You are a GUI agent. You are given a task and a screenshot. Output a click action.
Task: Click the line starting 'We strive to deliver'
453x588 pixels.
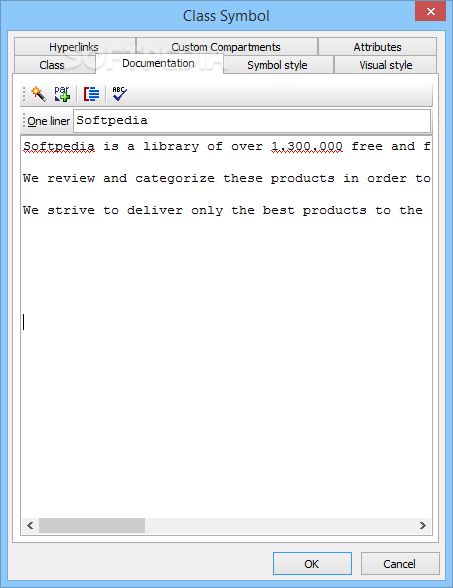[x=223, y=211]
